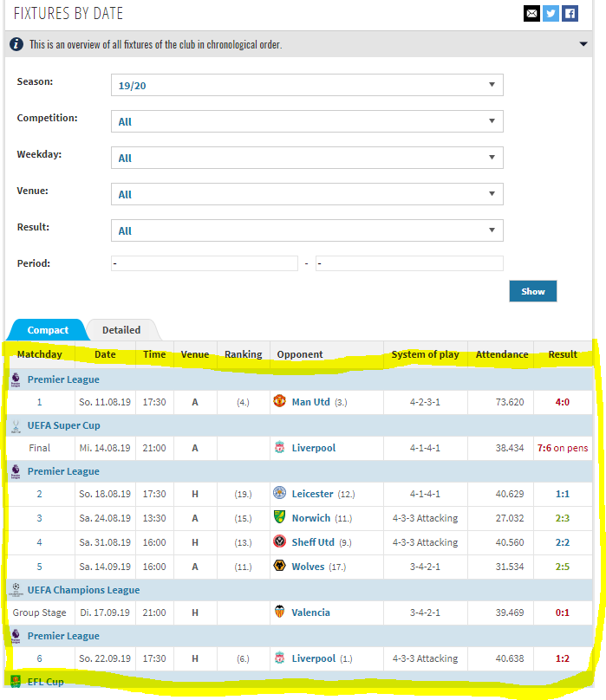Share fixtures via the email envelope icon
Screen dimensions: 606x700
pyautogui.click(x=531, y=13)
